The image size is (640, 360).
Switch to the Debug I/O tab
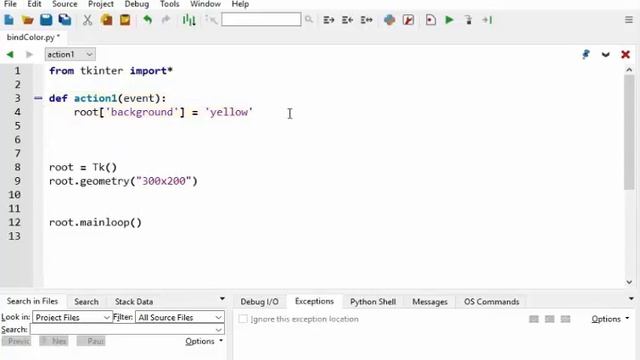[x=259, y=302]
